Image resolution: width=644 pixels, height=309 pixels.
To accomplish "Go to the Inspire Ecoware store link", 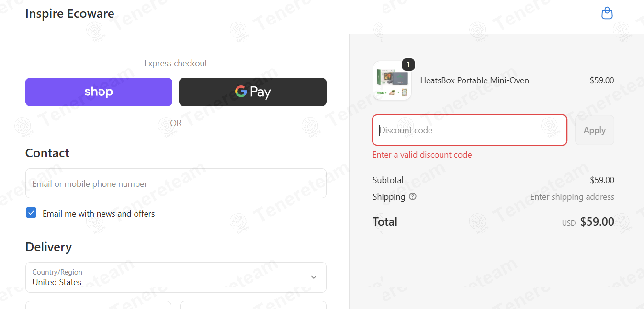I will (70, 13).
